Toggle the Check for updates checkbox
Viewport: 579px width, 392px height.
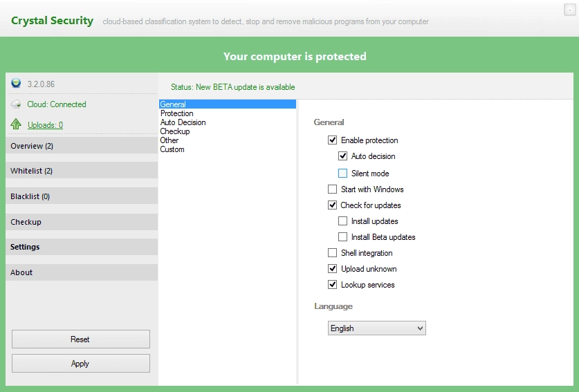332,205
